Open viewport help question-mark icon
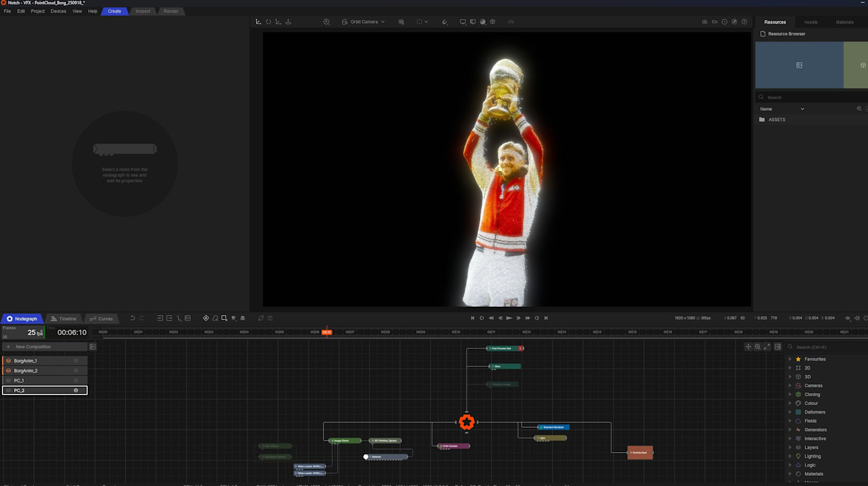This screenshot has width=868, height=486. (x=744, y=22)
